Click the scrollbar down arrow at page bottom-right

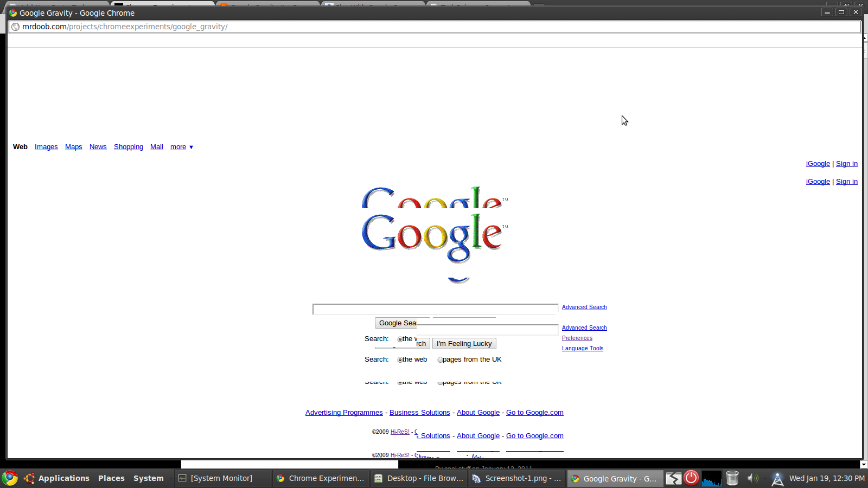click(864, 464)
